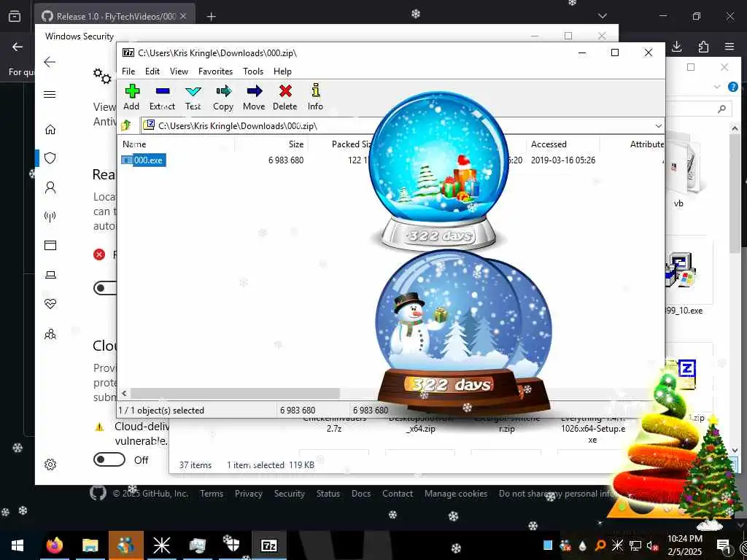Open the File Explorer help question mark
The image size is (747, 560).
[x=732, y=87]
